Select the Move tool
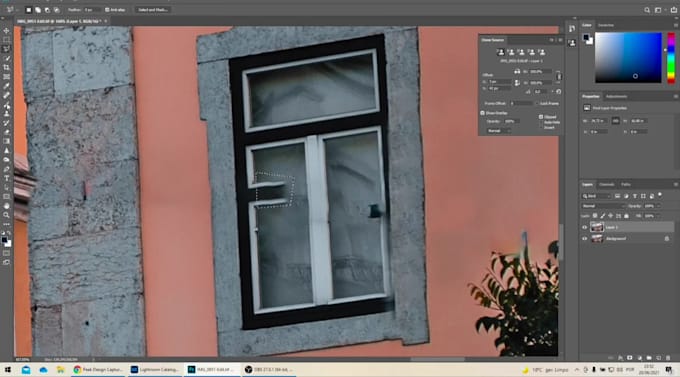The height and width of the screenshot is (377, 680). pyautogui.click(x=7, y=31)
